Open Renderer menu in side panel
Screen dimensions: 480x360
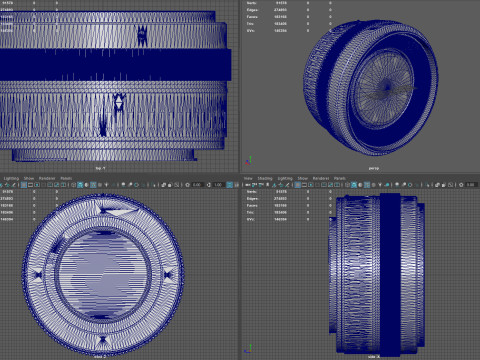pyautogui.click(x=320, y=178)
